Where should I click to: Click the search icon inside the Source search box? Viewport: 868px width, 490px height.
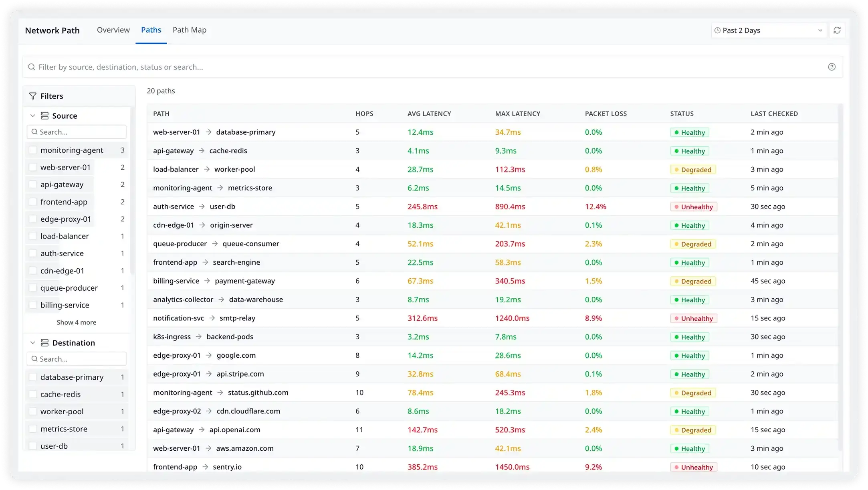point(34,132)
